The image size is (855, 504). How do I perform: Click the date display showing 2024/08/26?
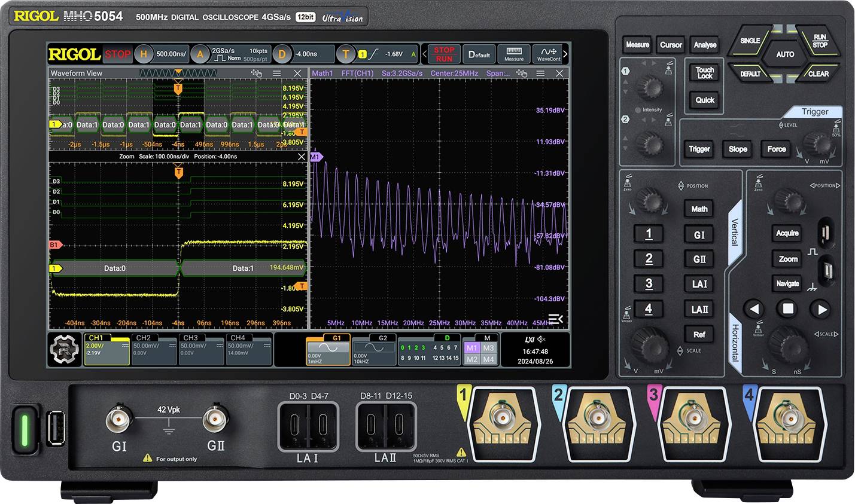tap(535, 361)
